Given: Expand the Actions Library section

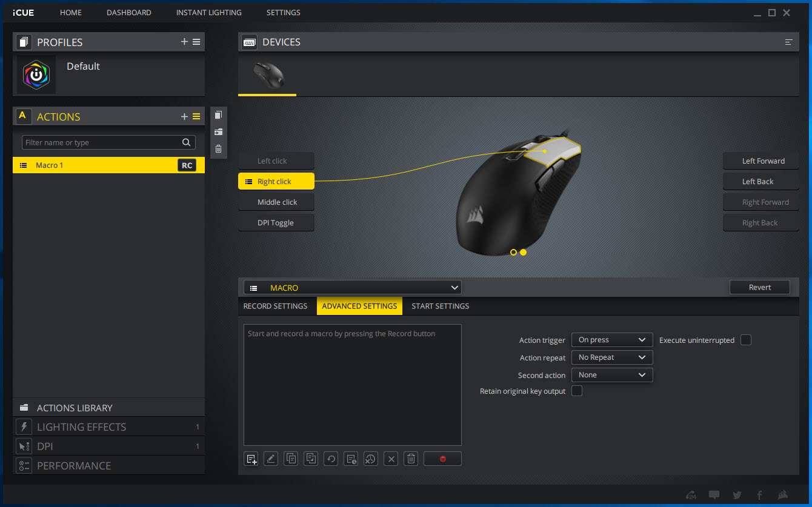Looking at the screenshot, I should 108,408.
